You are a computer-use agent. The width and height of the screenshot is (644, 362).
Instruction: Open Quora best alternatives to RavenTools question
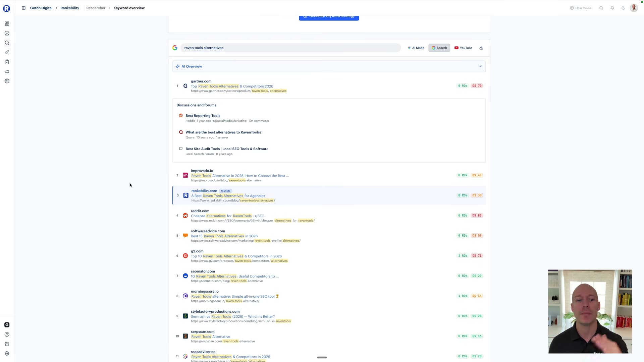pyautogui.click(x=223, y=132)
